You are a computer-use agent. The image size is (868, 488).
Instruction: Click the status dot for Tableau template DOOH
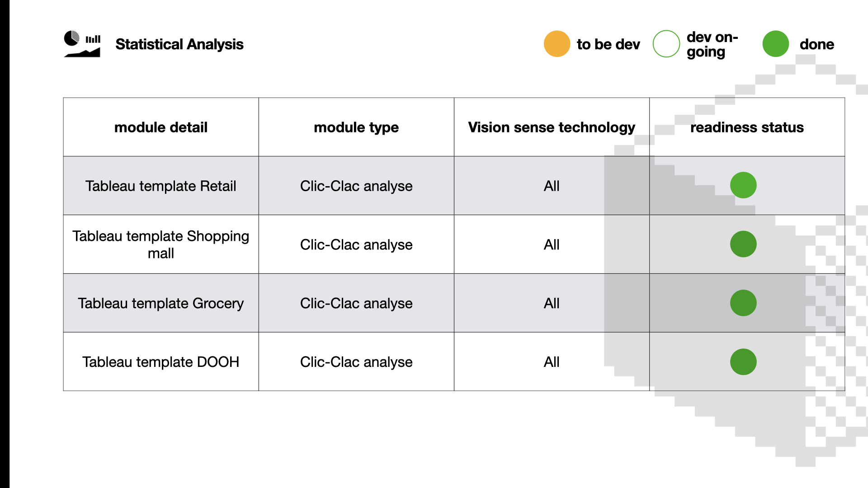click(743, 361)
